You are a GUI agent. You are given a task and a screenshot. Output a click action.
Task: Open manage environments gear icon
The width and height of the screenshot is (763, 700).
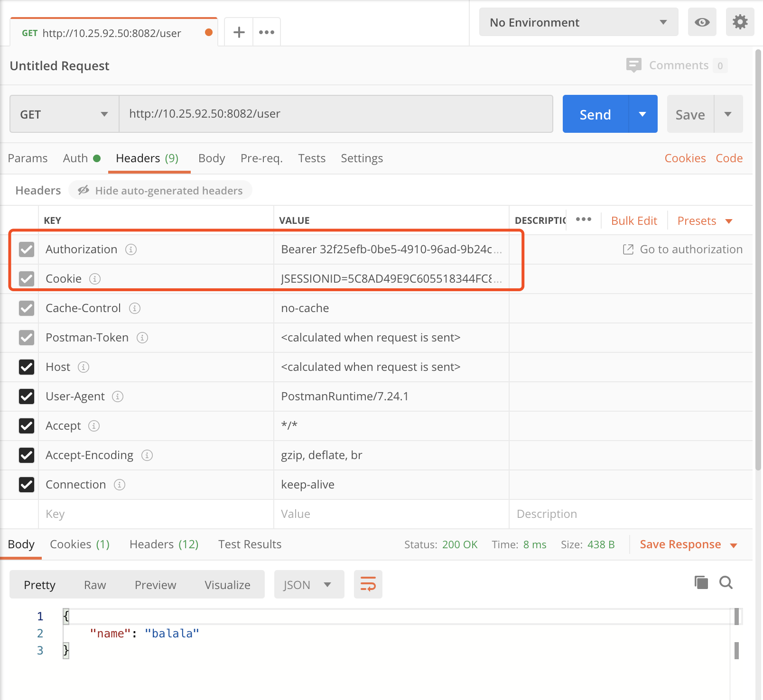(740, 22)
